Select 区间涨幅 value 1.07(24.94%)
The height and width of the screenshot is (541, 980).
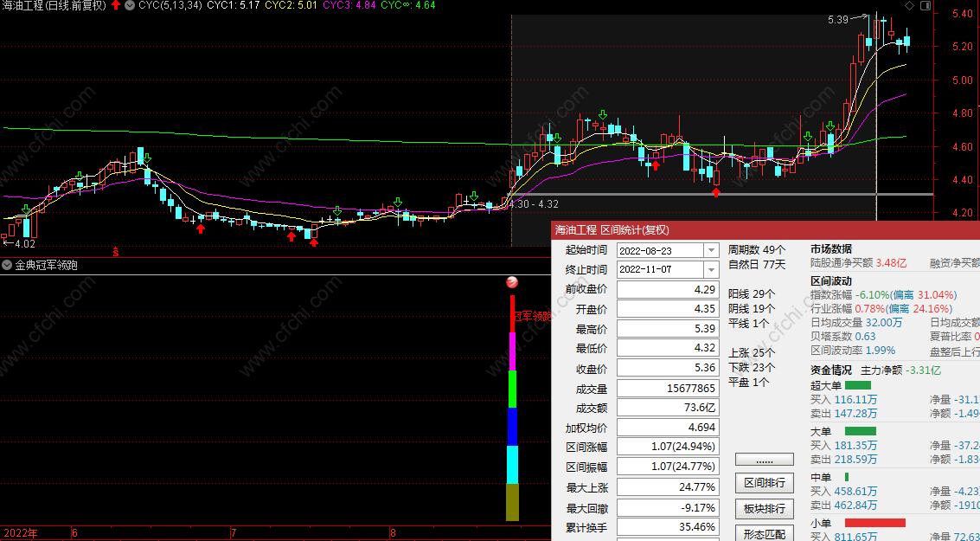668,448
